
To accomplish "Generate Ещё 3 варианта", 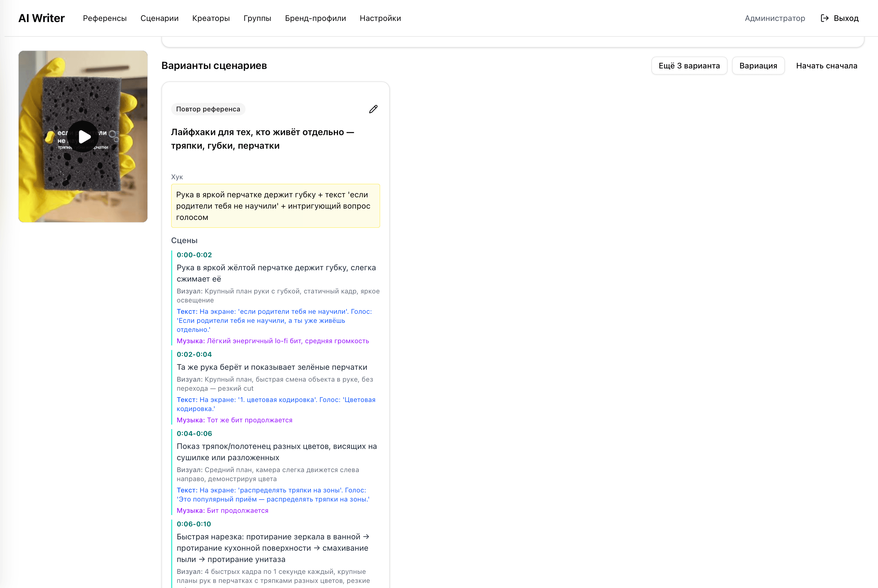I will (x=689, y=66).
